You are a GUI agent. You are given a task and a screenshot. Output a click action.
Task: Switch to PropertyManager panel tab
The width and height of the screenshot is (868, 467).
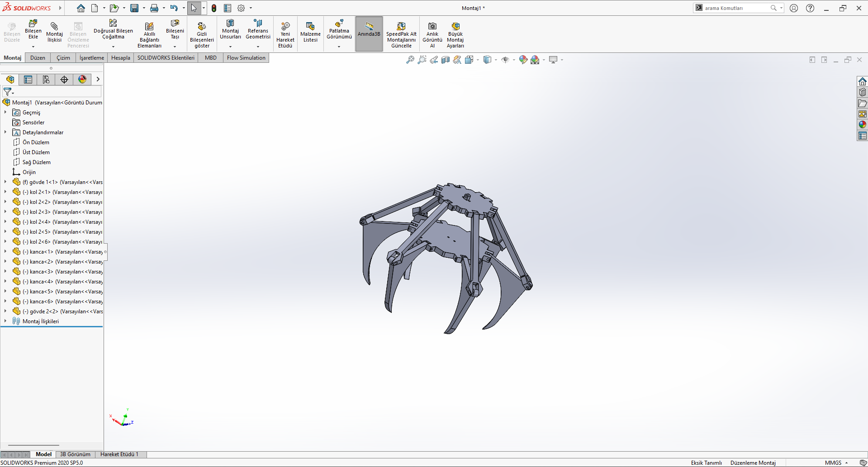point(28,80)
